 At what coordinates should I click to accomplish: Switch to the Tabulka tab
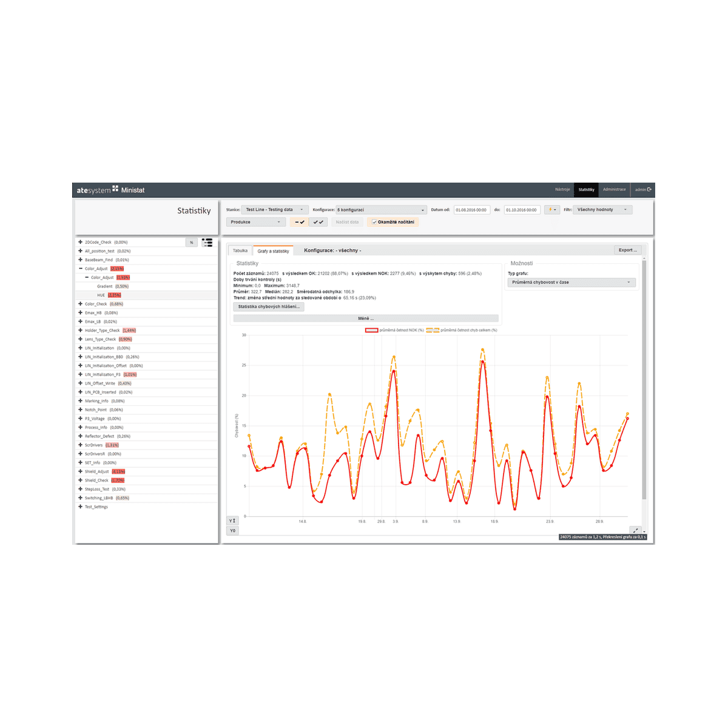tap(240, 251)
